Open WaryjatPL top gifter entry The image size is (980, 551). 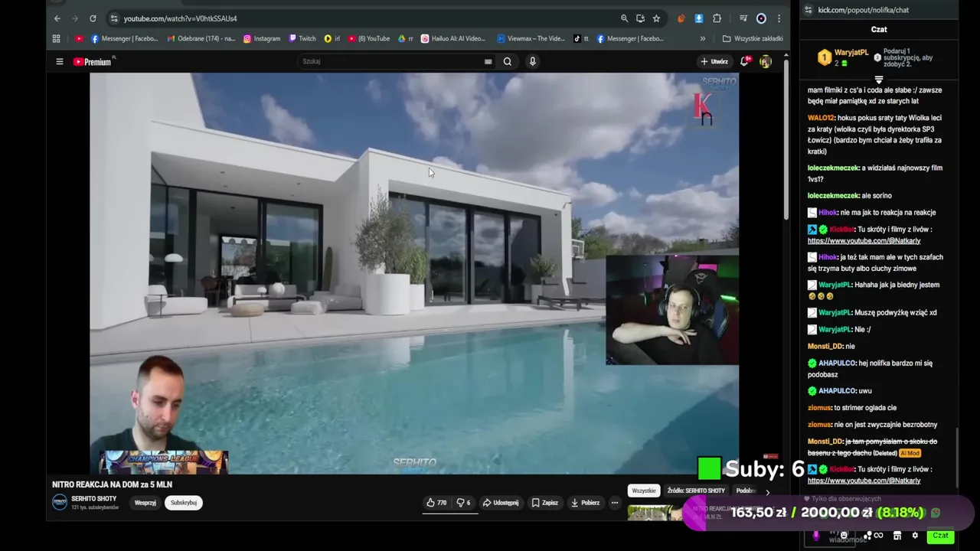click(842, 57)
